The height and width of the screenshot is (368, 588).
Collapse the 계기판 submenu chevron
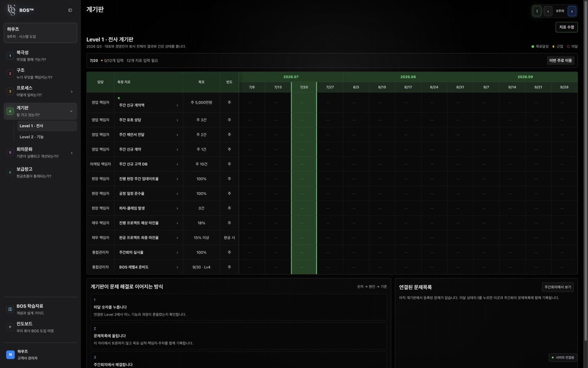point(71,111)
